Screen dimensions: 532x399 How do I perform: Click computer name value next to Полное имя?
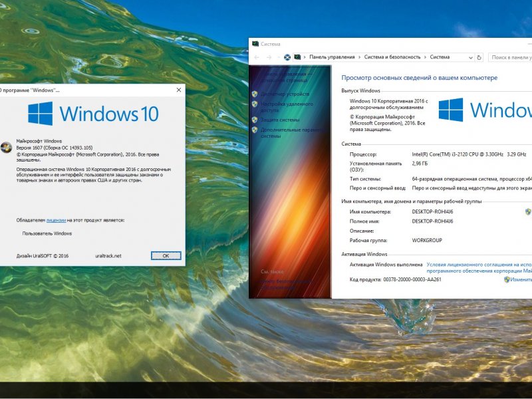tap(432, 221)
